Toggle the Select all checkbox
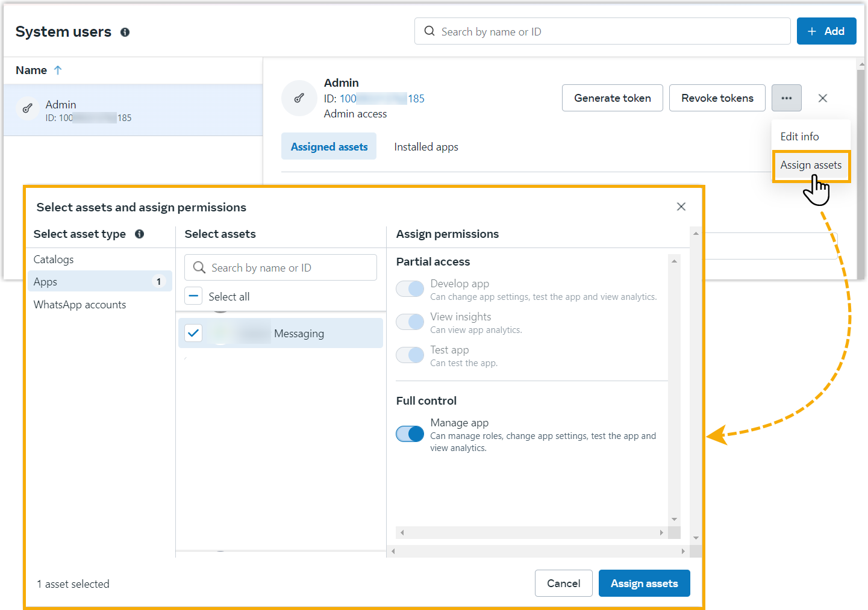The image size is (868, 610). tap(193, 296)
